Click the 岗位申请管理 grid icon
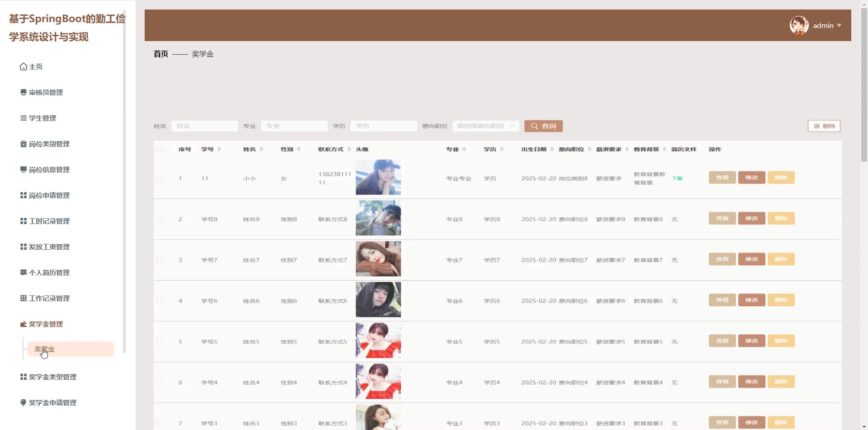 24,195
